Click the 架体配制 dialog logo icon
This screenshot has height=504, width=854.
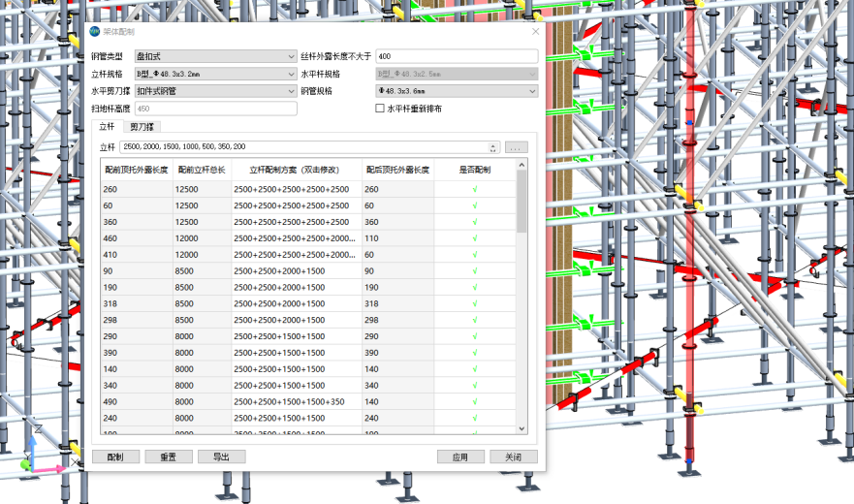click(95, 32)
